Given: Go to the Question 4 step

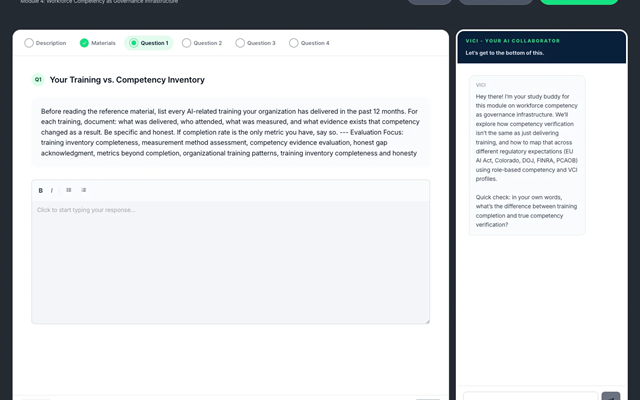Looking at the screenshot, I should [309, 43].
